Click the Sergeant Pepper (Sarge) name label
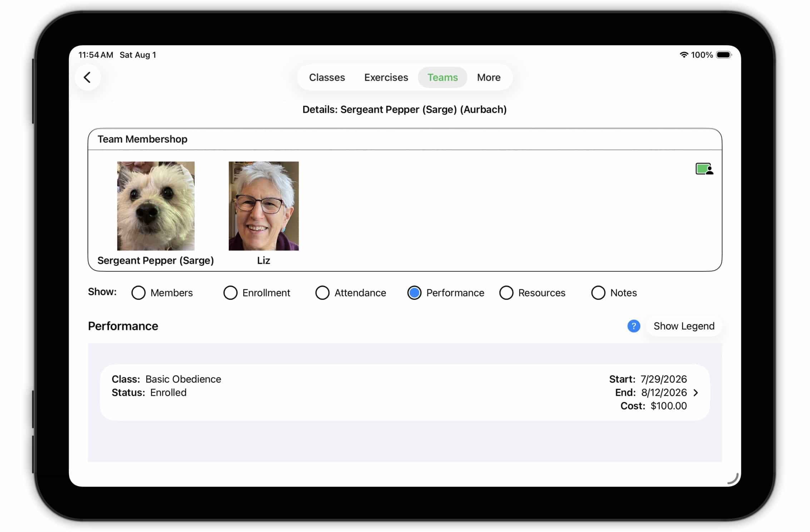This screenshot has height=532, width=810. (x=155, y=260)
